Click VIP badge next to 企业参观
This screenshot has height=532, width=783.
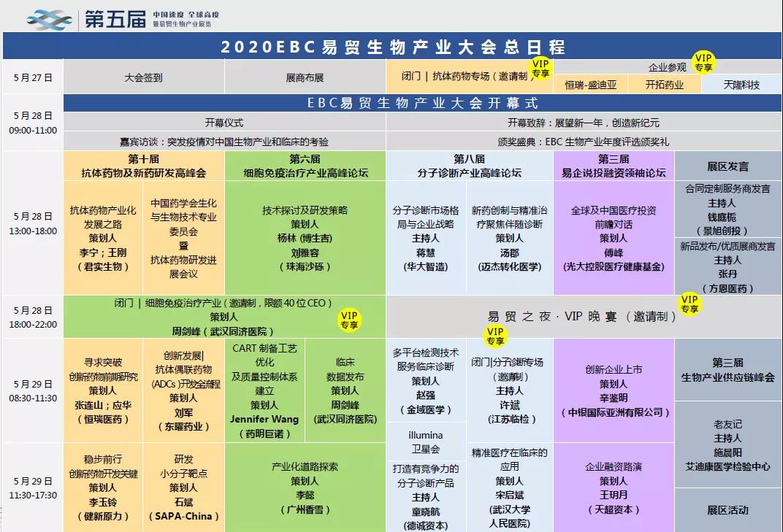[x=703, y=62]
